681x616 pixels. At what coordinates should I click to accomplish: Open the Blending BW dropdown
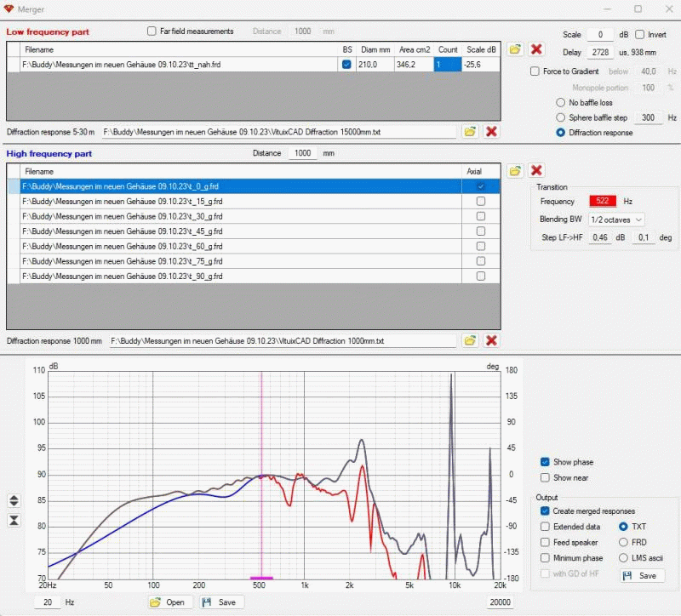616,220
